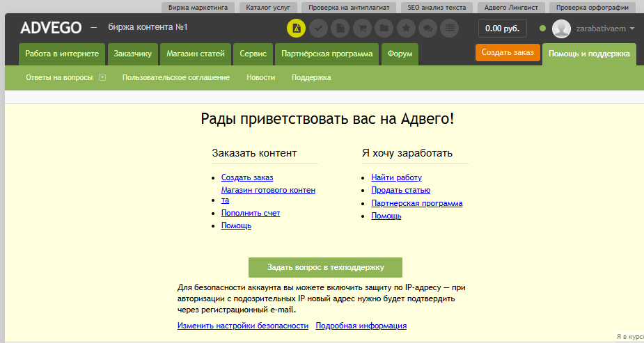Click the Рады приветствовать вас на Адвего heading
This screenshot has height=343, width=644.
point(327,119)
